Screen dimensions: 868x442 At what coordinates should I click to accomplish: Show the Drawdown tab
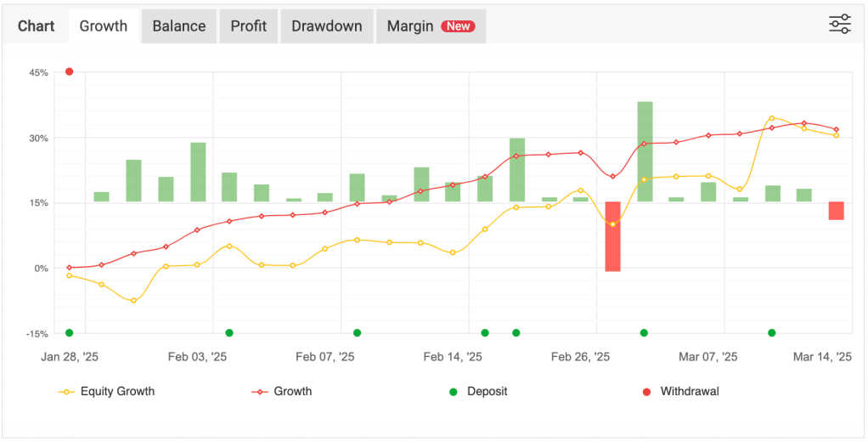click(x=326, y=26)
